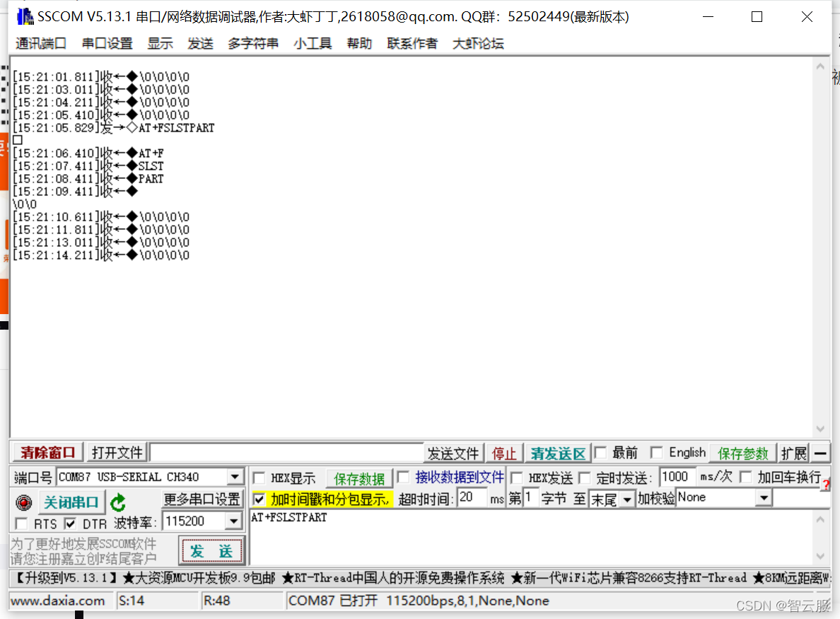Screen dimensions: 840x619
Task: Click the log line containing SLST
Action: (88, 166)
